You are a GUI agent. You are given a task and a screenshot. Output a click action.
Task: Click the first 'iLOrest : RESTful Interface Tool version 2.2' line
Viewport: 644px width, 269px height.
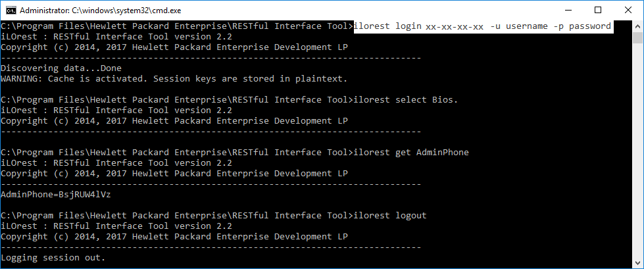[116, 37]
